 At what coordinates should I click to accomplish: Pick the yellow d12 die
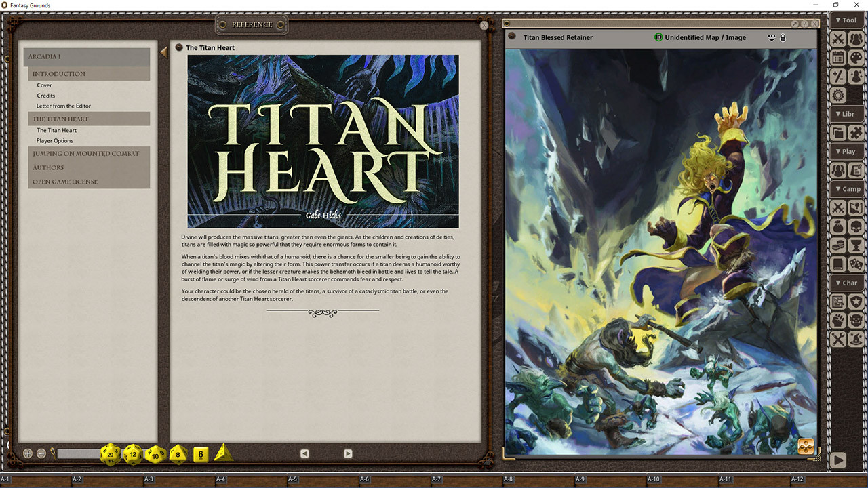click(x=133, y=454)
